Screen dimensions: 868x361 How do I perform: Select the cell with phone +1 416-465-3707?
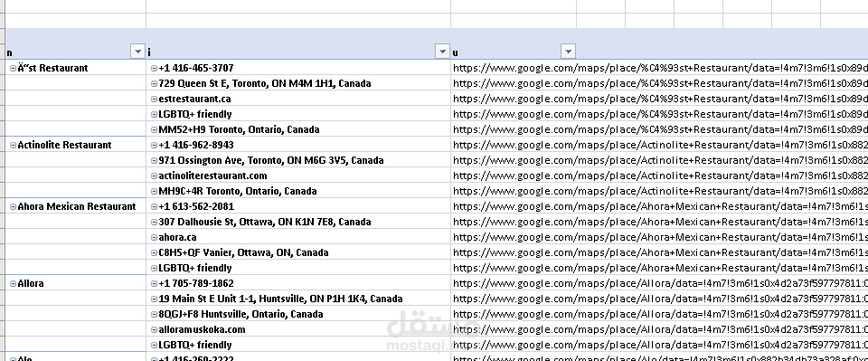coord(298,68)
